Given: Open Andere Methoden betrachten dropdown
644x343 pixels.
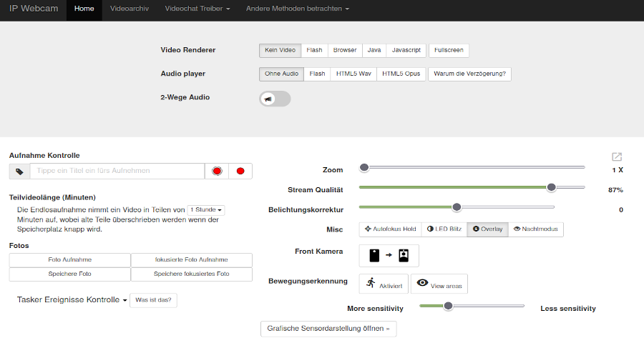Looking at the screenshot, I should [298, 9].
